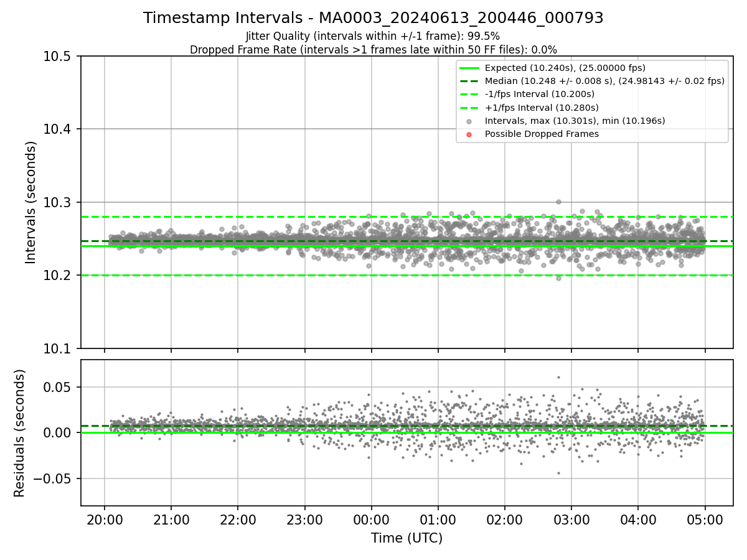Select the 'Jitter Quality' 99.5% subtitle line
The image size is (747, 560).
(373, 36)
